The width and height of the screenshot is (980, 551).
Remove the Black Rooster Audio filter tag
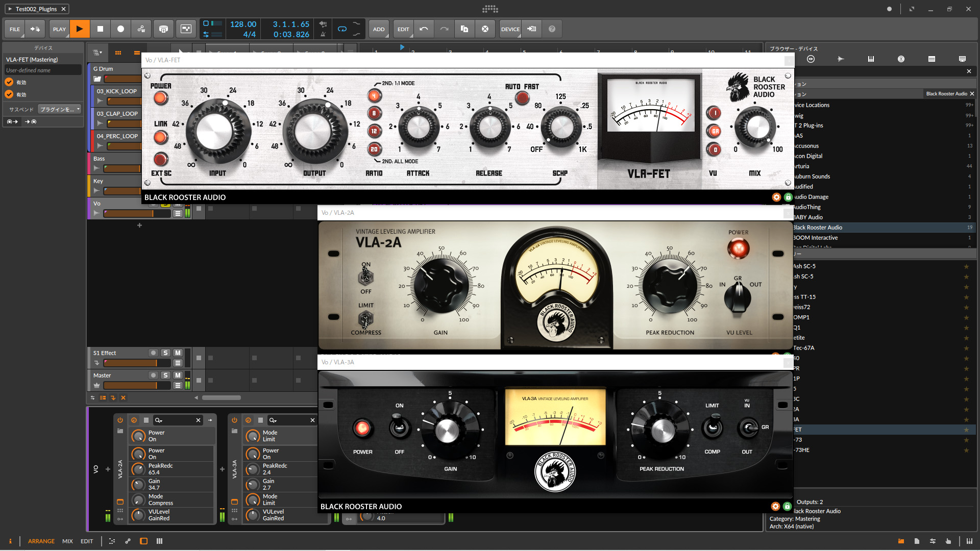click(972, 93)
